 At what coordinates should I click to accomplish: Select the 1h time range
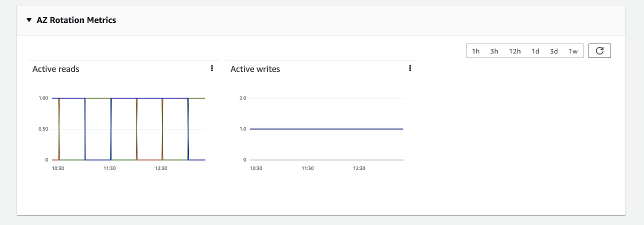(x=476, y=51)
